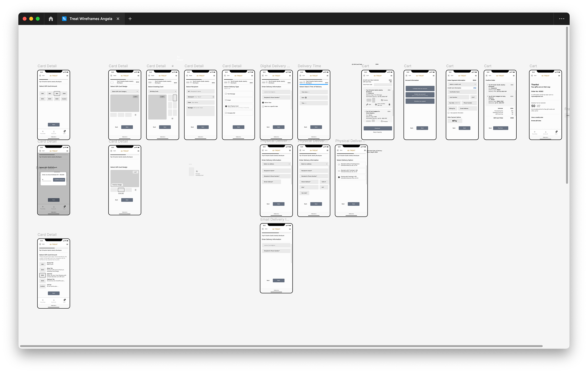Open the Birthday Cards dropdown
The width and height of the screenshot is (588, 373).
tap(163, 91)
